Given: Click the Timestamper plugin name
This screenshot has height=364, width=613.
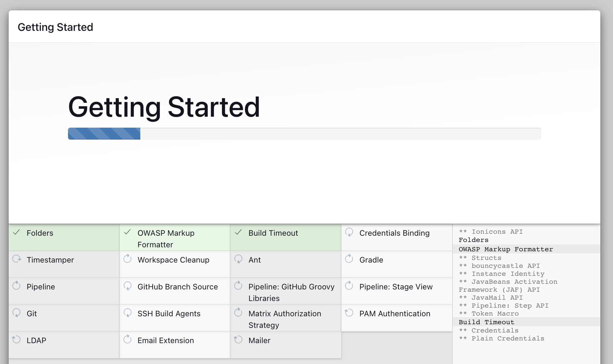Looking at the screenshot, I should pyautogui.click(x=50, y=260).
